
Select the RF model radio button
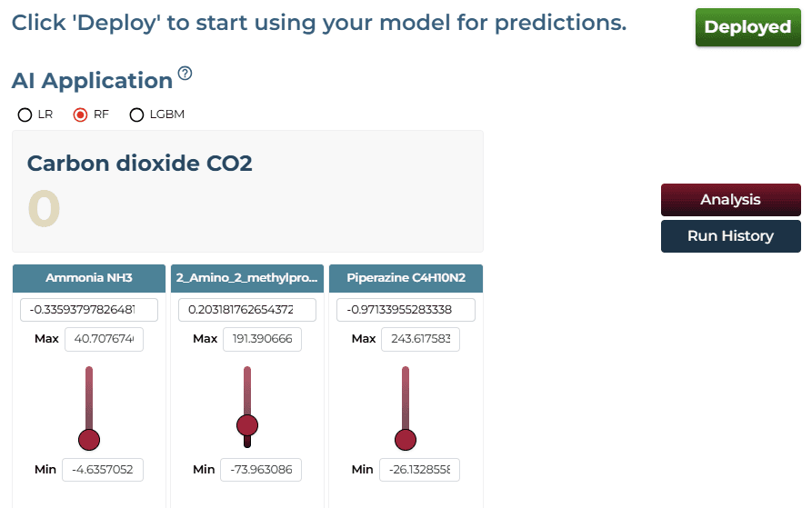pyautogui.click(x=80, y=115)
